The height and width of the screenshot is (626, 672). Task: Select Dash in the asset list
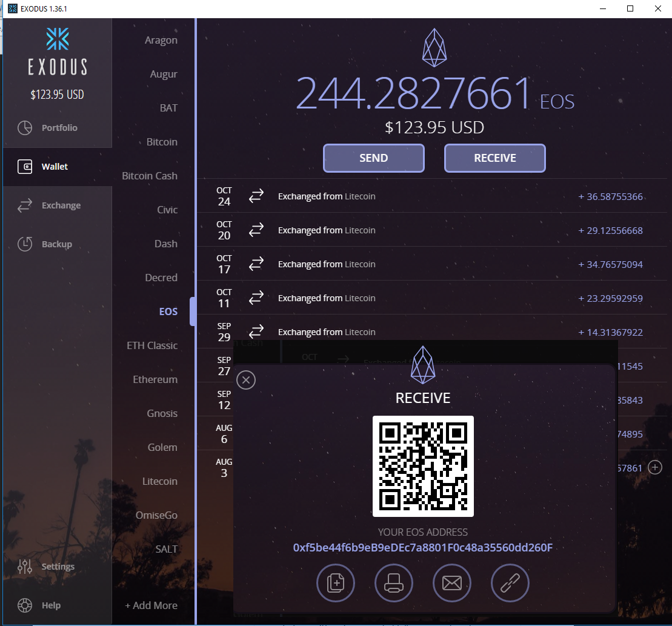tap(166, 244)
